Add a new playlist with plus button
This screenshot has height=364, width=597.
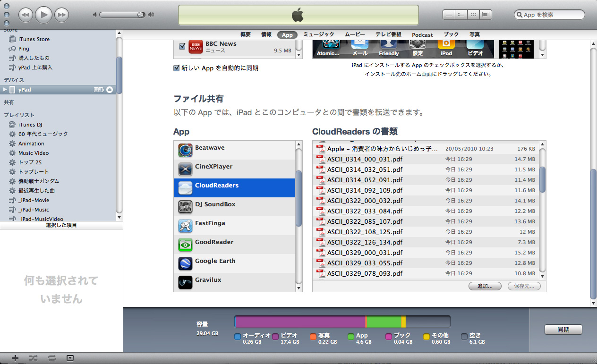(x=15, y=358)
